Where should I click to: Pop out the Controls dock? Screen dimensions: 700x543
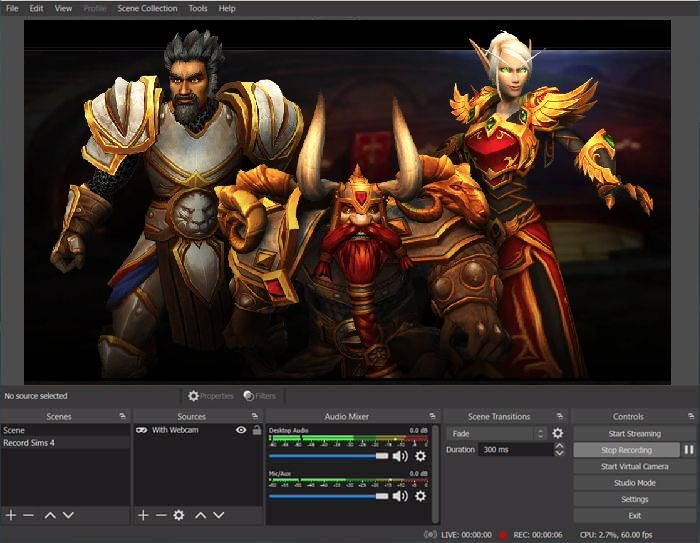[x=691, y=416]
